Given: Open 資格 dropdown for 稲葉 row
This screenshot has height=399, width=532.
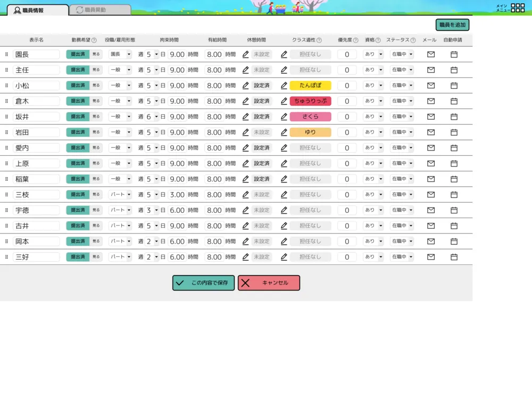Looking at the screenshot, I should click(373, 179).
